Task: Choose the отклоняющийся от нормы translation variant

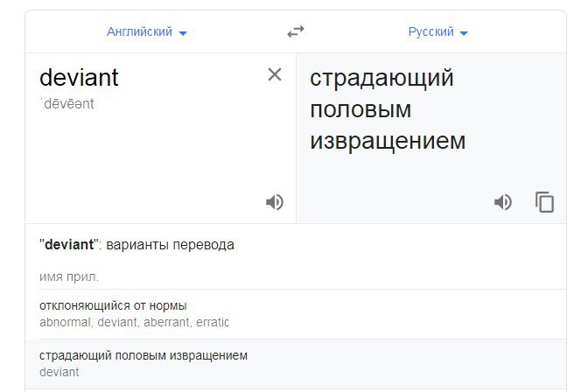Action: click(x=113, y=305)
